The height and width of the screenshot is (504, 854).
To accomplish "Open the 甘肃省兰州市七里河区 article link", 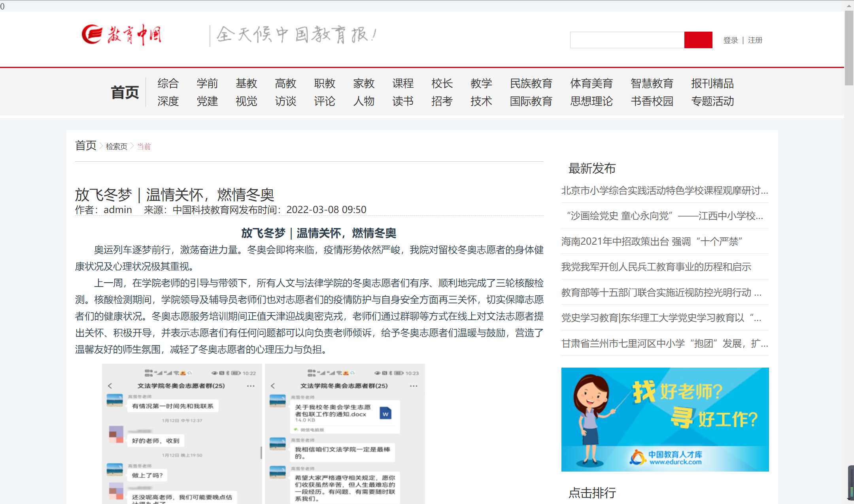I will (x=664, y=343).
